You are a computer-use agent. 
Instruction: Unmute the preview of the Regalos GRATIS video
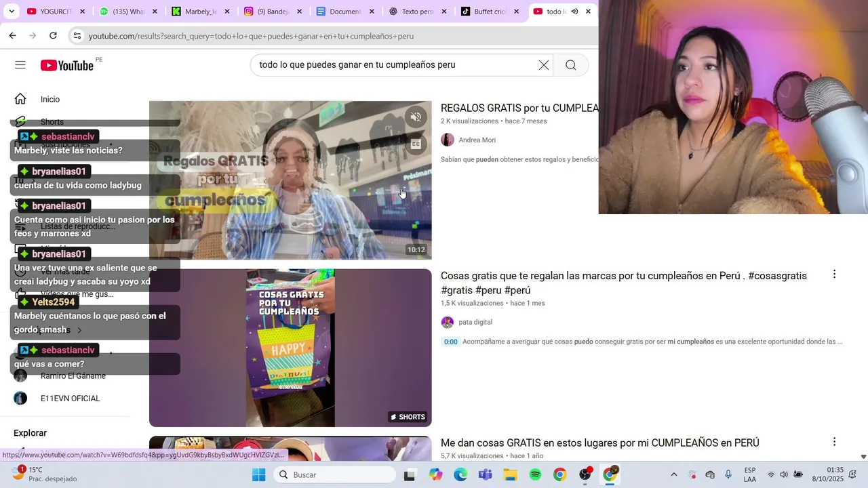416,117
